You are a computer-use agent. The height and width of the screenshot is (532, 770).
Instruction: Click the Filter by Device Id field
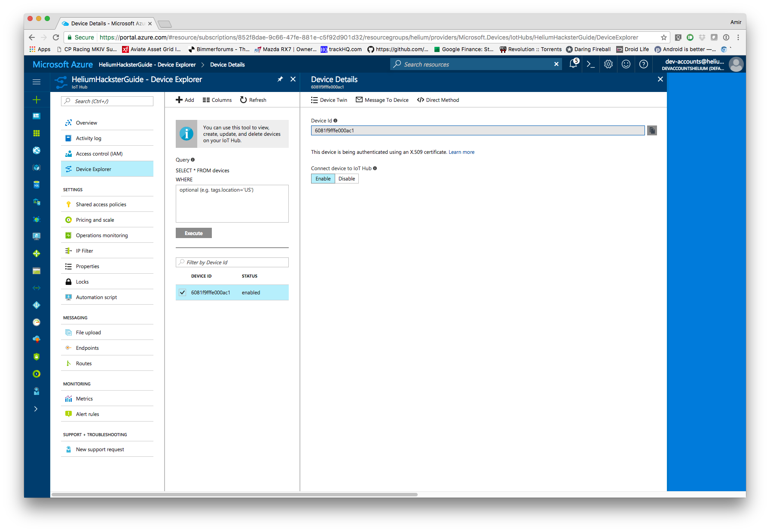point(232,262)
